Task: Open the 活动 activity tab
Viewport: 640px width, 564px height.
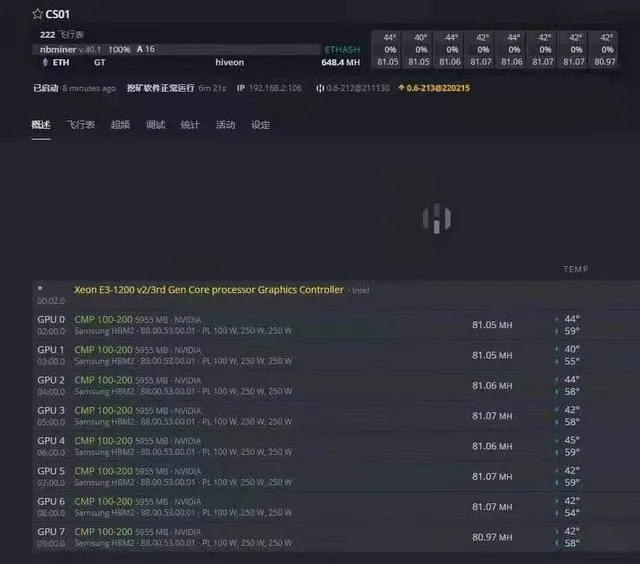Action: coord(225,125)
